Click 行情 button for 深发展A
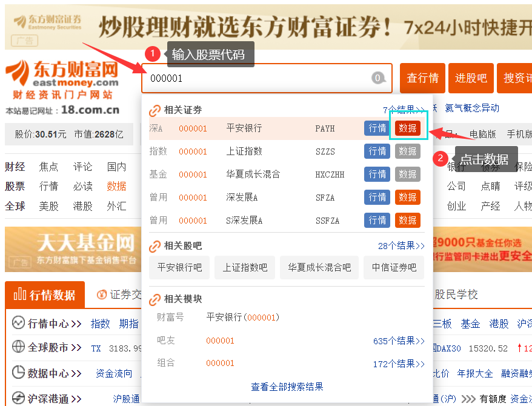Image resolution: width=532 pixels, height=406 pixels. pyautogui.click(x=377, y=198)
